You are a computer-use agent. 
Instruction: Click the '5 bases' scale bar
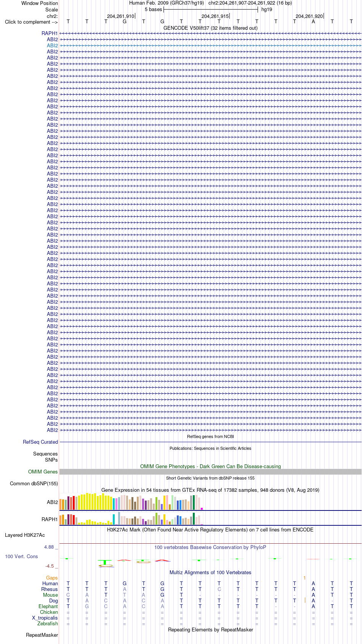(x=211, y=10)
